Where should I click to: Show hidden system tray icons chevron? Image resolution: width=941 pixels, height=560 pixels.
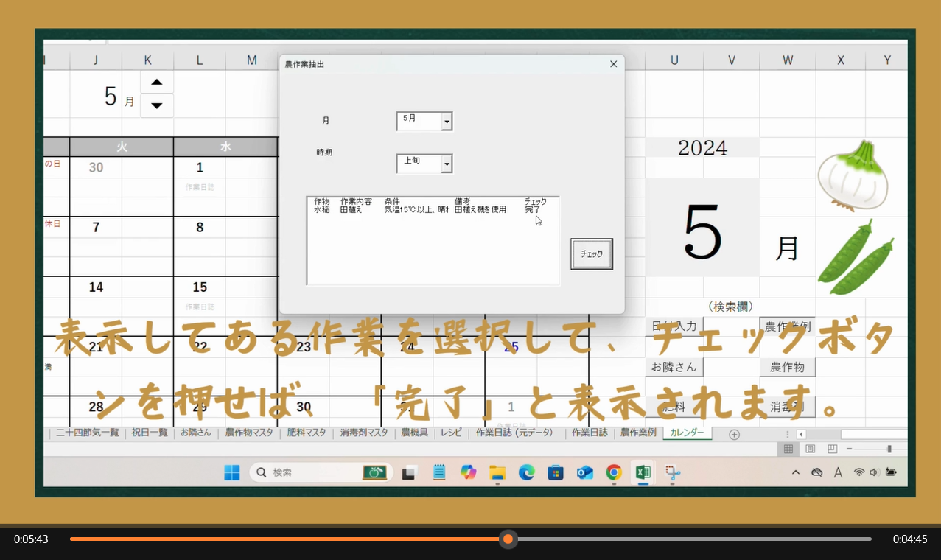point(796,472)
